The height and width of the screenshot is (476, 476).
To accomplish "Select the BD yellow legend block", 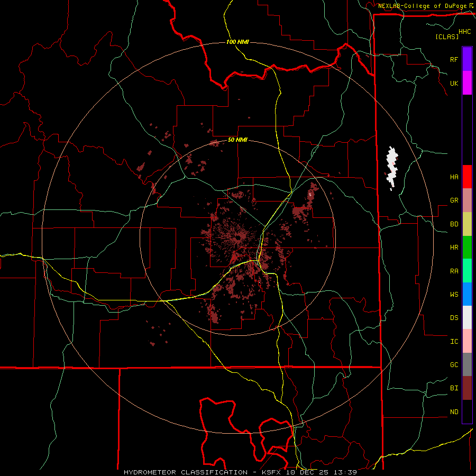I will pos(467,224).
